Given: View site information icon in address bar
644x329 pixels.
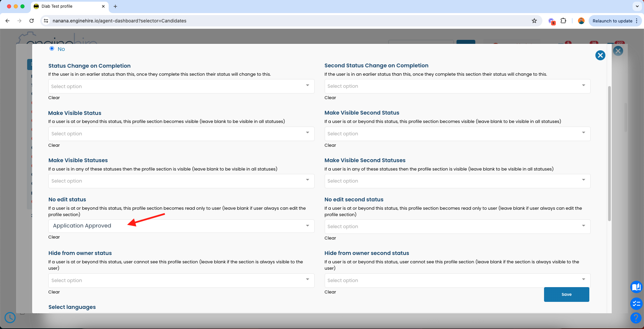Looking at the screenshot, I should click(46, 21).
